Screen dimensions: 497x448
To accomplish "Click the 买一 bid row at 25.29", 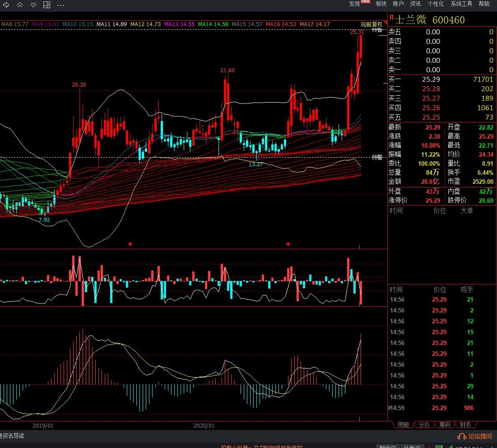I will click(441, 79).
